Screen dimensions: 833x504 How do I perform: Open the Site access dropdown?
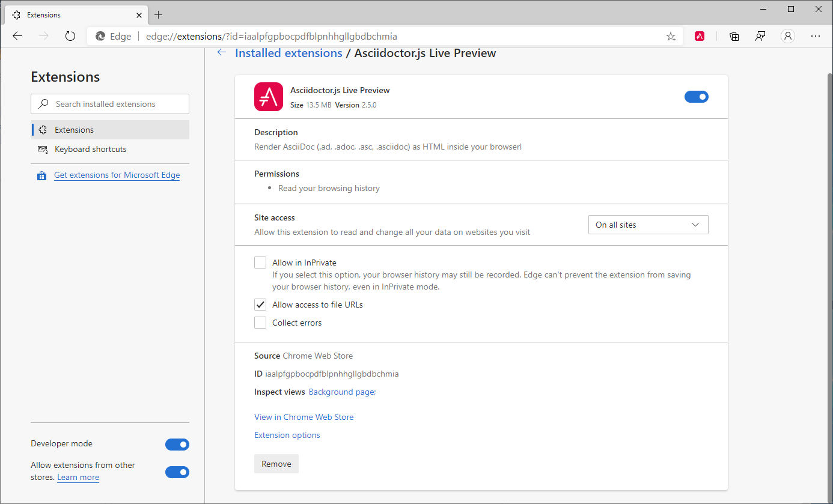coord(648,224)
